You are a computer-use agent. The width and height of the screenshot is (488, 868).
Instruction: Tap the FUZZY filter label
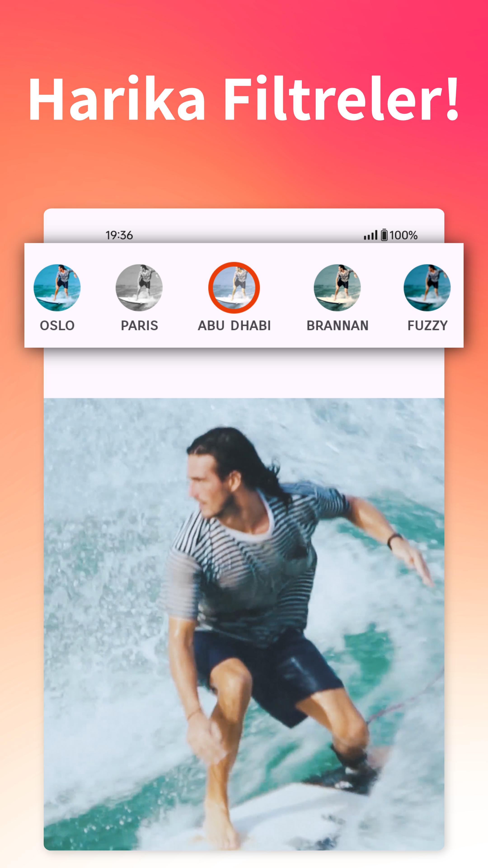(427, 325)
